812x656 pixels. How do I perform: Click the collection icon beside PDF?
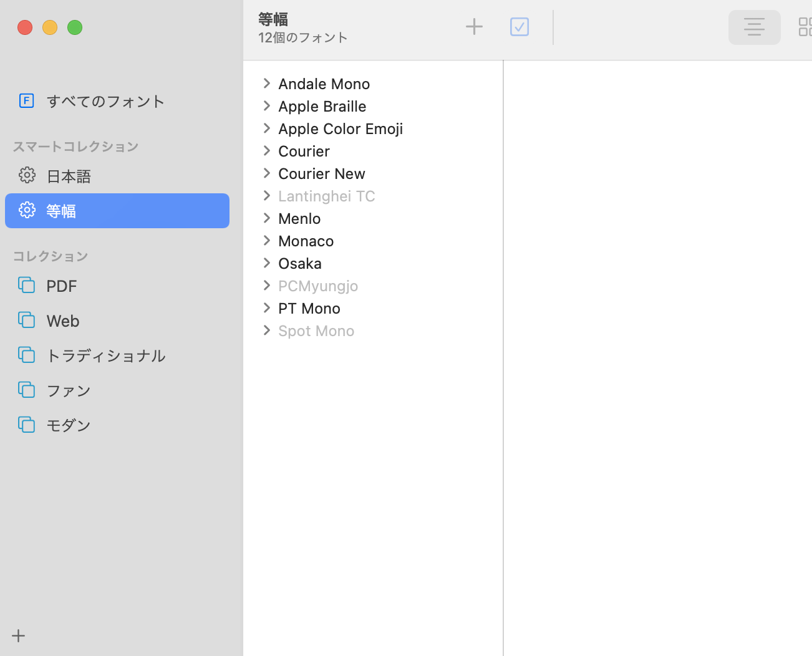(26, 286)
